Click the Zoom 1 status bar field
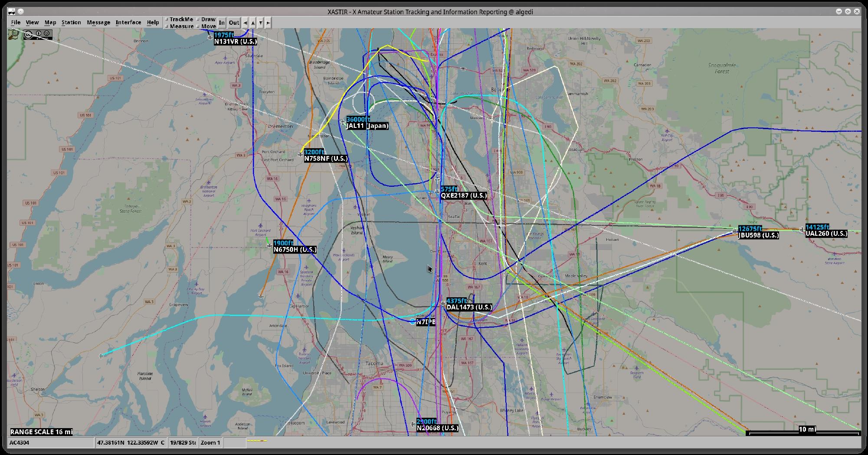The image size is (868, 455). 210,442
